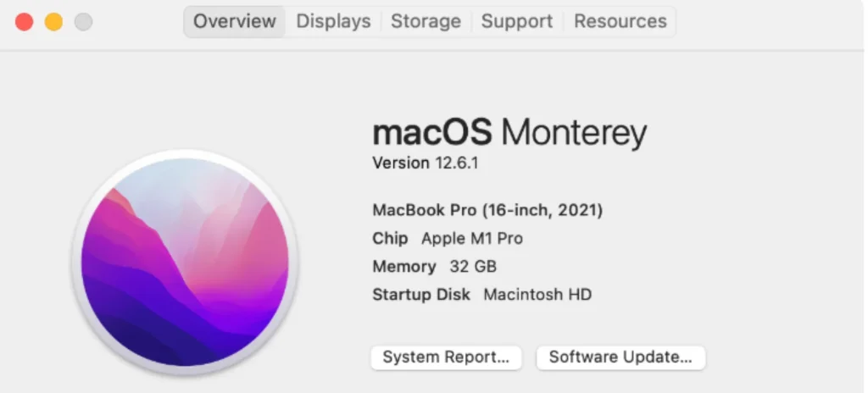Click the Apple M1 Pro chip value

472,239
